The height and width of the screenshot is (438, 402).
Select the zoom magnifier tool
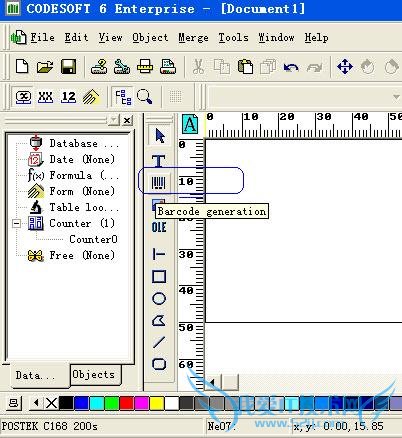[x=145, y=97]
